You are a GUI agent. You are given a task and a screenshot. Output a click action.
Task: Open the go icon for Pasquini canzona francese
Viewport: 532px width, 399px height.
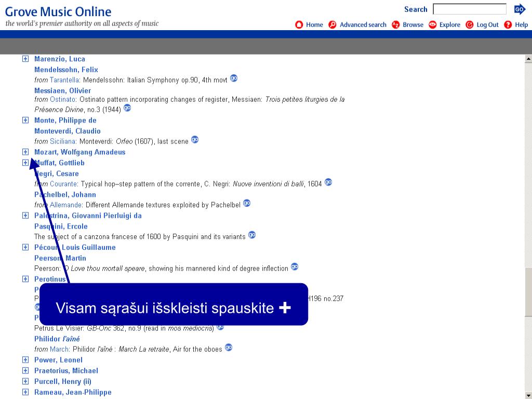pos(252,234)
